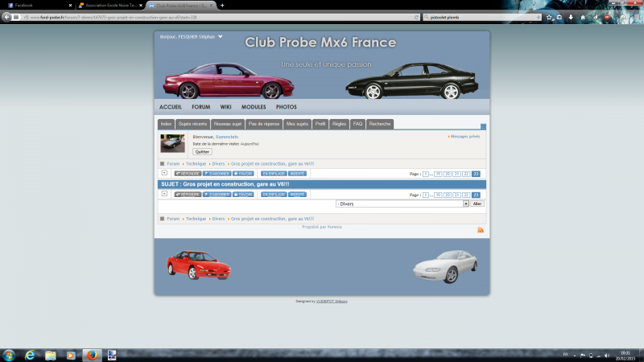Open FORUM in the site menu
644x362 pixels.
(x=200, y=107)
